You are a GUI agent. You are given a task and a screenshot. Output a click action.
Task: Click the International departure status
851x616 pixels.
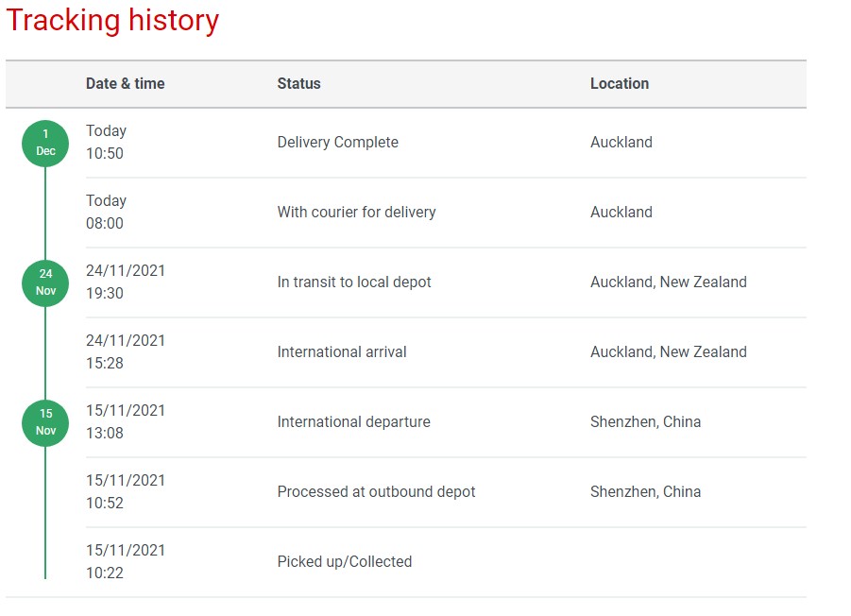click(353, 421)
